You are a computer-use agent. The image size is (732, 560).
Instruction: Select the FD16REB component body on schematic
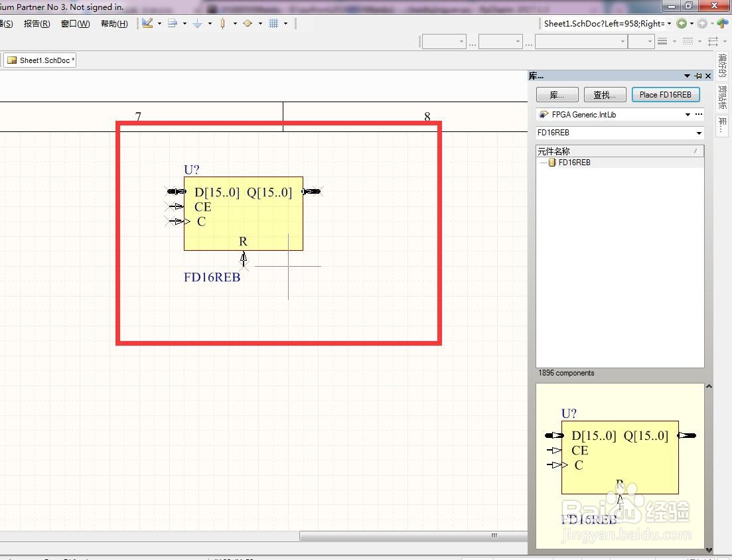[243, 213]
